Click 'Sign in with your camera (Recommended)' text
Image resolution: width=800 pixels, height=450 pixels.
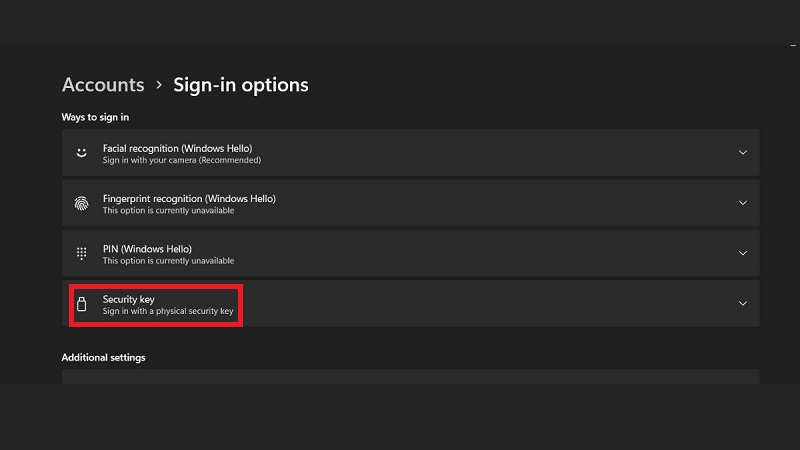pyautogui.click(x=181, y=160)
